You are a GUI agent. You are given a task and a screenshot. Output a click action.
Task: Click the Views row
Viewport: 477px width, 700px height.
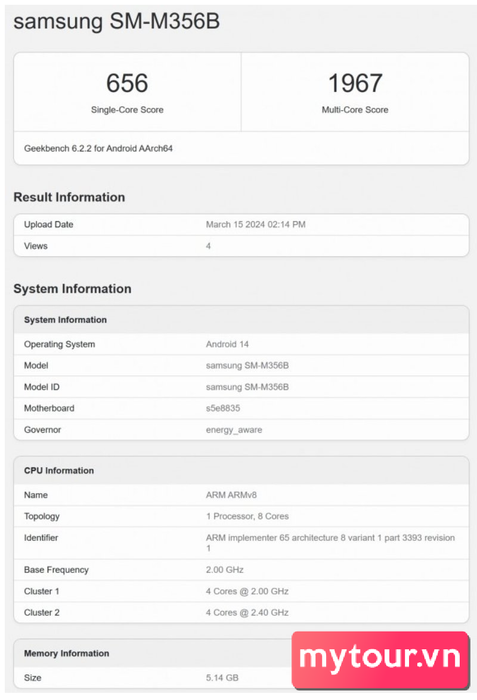point(241,246)
